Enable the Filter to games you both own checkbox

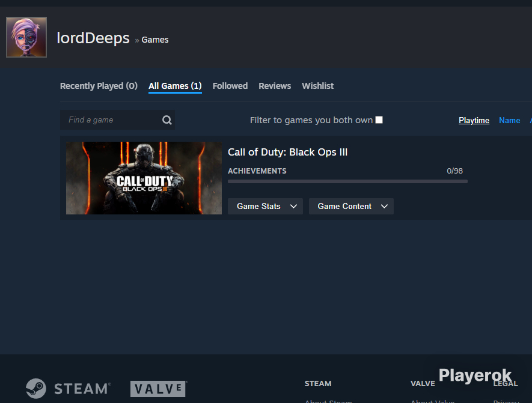point(379,120)
